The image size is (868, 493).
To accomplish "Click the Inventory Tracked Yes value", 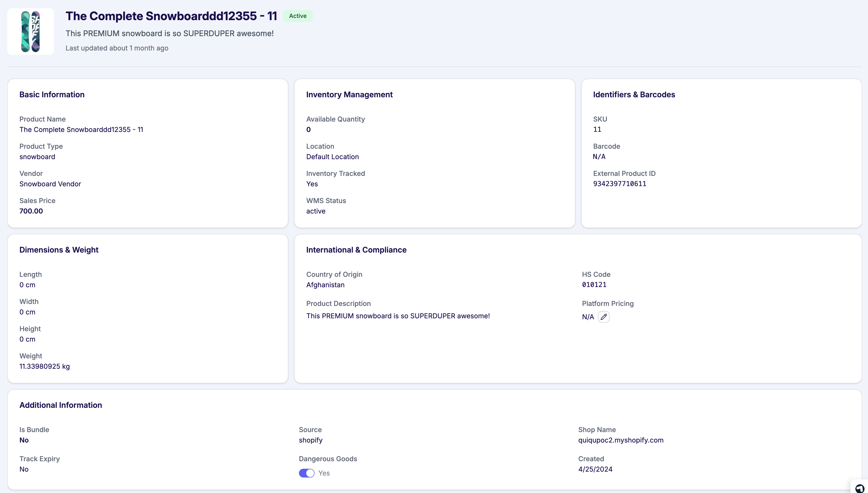I will point(312,184).
